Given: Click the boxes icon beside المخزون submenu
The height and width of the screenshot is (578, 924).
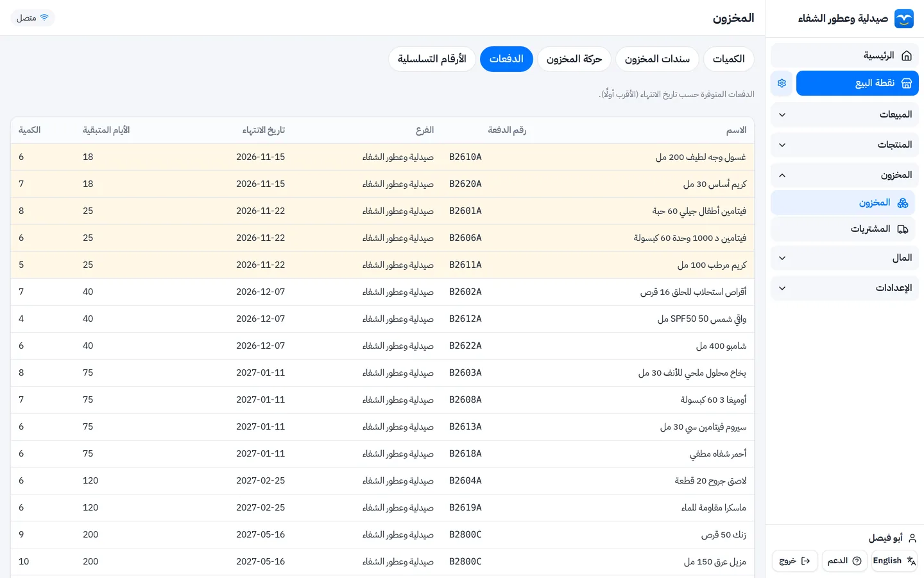Looking at the screenshot, I should (903, 203).
